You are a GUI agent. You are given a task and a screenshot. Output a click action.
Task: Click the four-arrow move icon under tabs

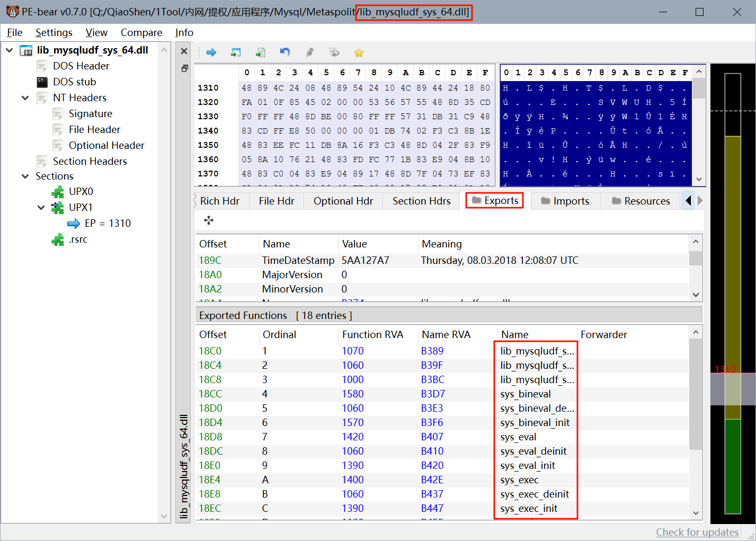pos(209,220)
